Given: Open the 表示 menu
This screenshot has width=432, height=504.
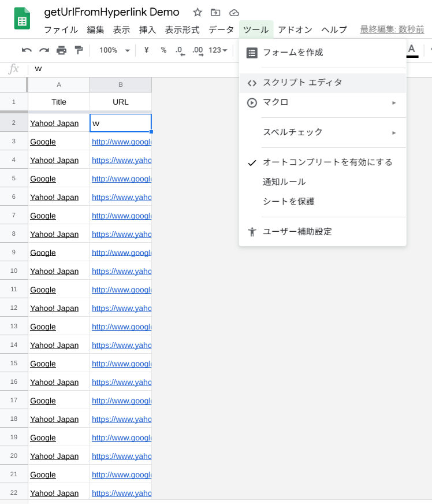Looking at the screenshot, I should 121,30.
